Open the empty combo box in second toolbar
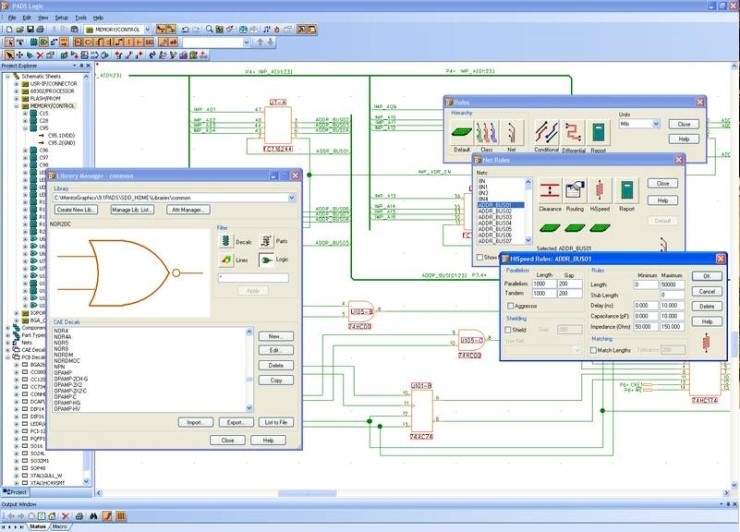This screenshot has height=532, width=740. [246, 42]
